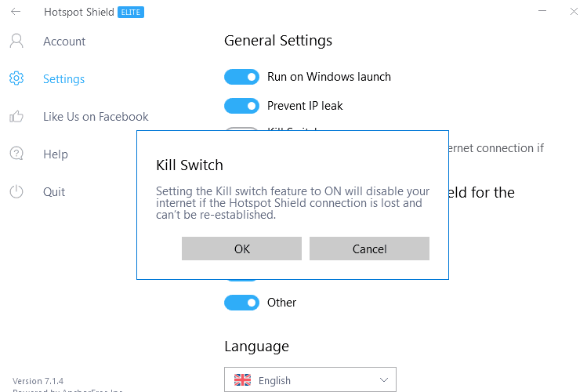Screen dimensions: 587x392
Task: Select the Settings menu item
Action: [x=63, y=79]
